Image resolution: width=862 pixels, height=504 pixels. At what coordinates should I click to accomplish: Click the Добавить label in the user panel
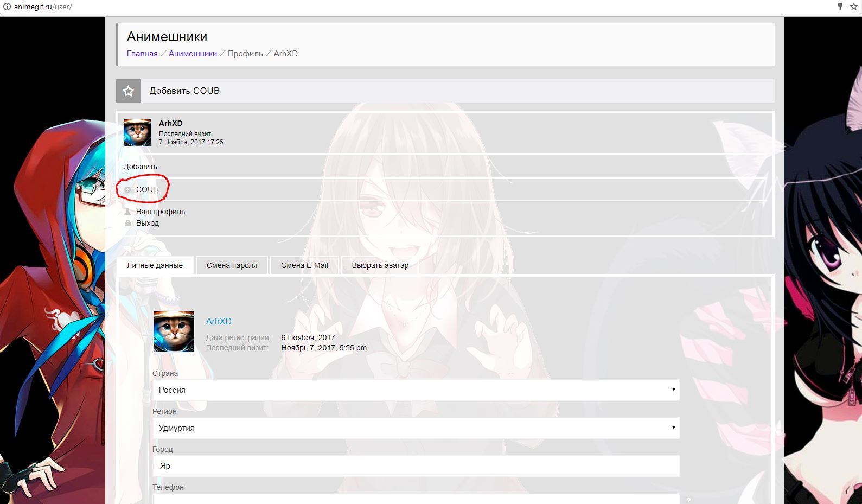[140, 167]
